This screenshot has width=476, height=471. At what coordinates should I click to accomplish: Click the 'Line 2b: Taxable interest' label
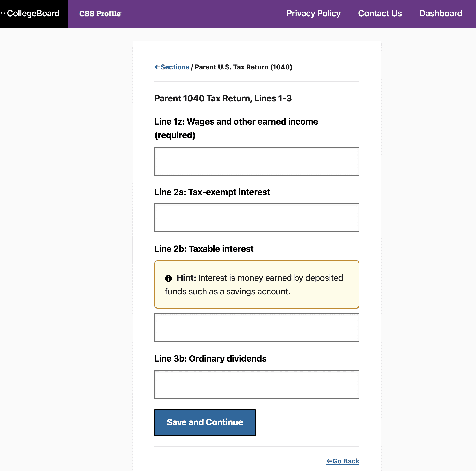coord(204,249)
